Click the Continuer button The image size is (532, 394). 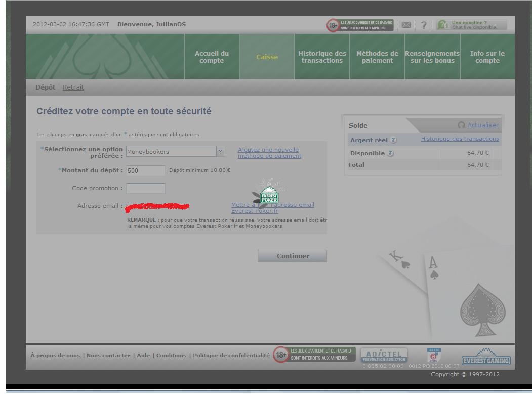click(292, 256)
